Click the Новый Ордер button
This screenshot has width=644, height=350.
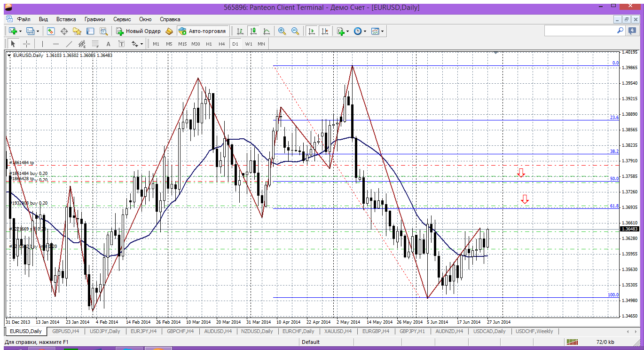138,31
